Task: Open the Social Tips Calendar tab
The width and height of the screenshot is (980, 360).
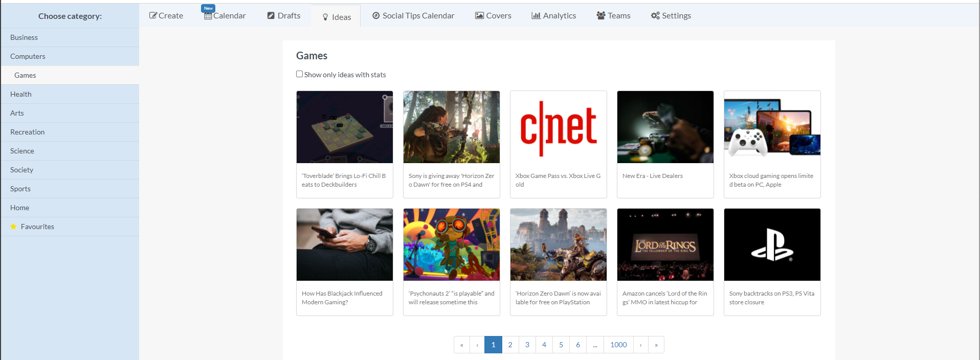Action: (x=413, y=16)
